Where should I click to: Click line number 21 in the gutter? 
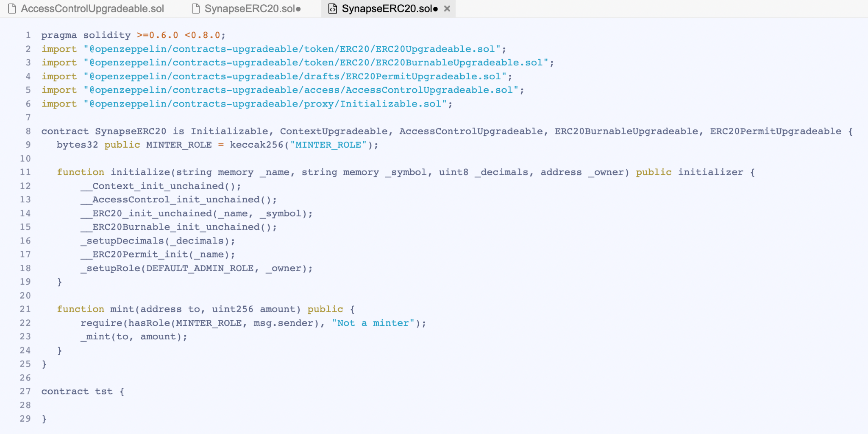(x=25, y=309)
